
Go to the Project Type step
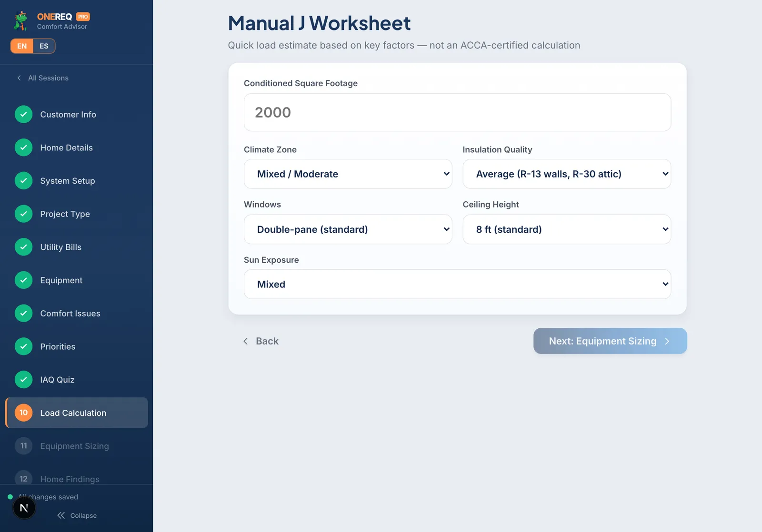77,214
